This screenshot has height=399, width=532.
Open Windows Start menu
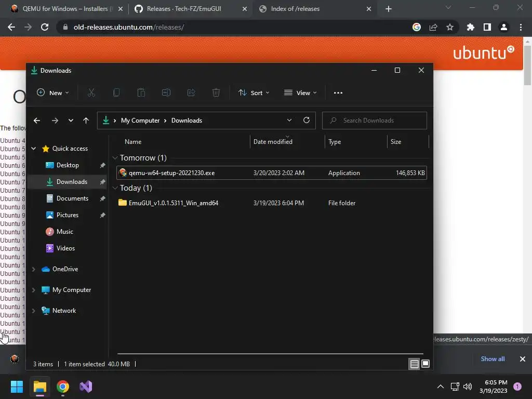coord(17,387)
